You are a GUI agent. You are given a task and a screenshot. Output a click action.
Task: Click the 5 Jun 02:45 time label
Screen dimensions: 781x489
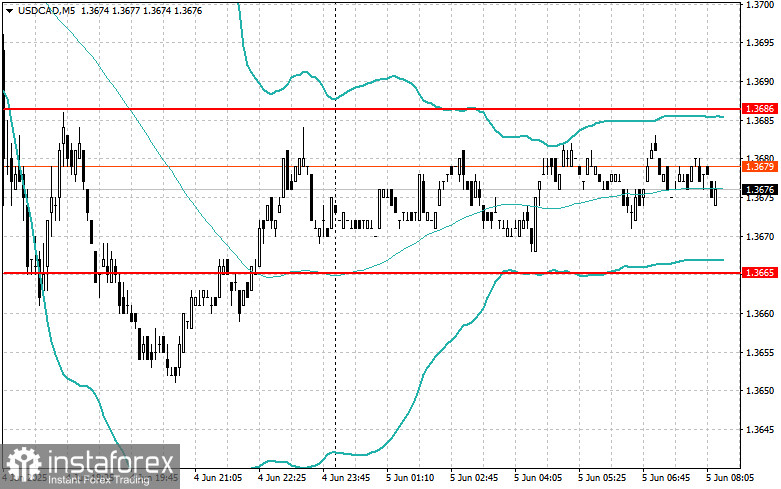click(474, 478)
